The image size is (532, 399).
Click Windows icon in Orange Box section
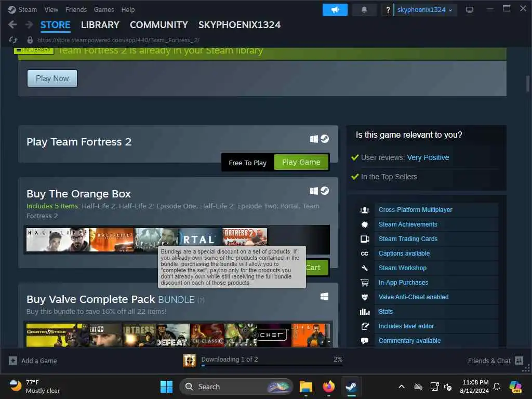[x=314, y=191]
